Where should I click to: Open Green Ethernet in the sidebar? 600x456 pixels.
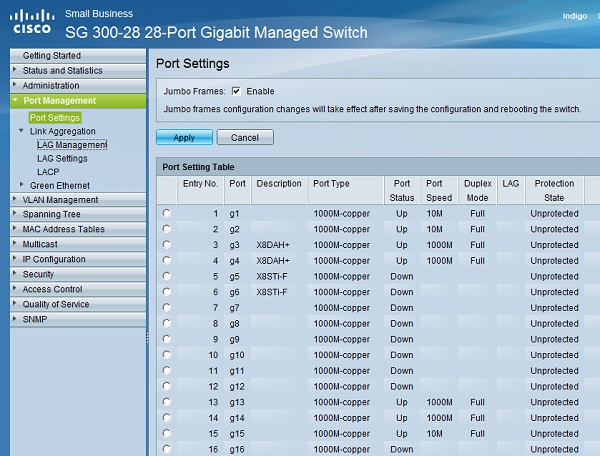(60, 186)
